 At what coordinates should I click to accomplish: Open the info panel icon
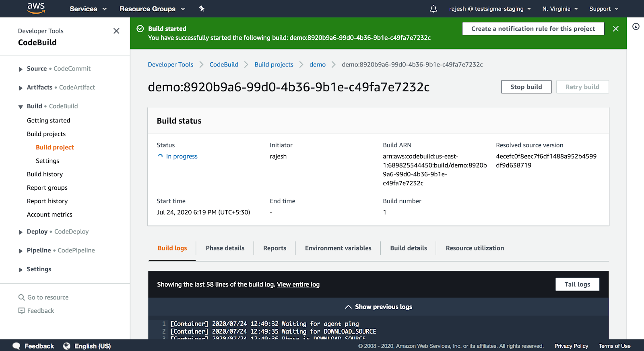tap(636, 27)
